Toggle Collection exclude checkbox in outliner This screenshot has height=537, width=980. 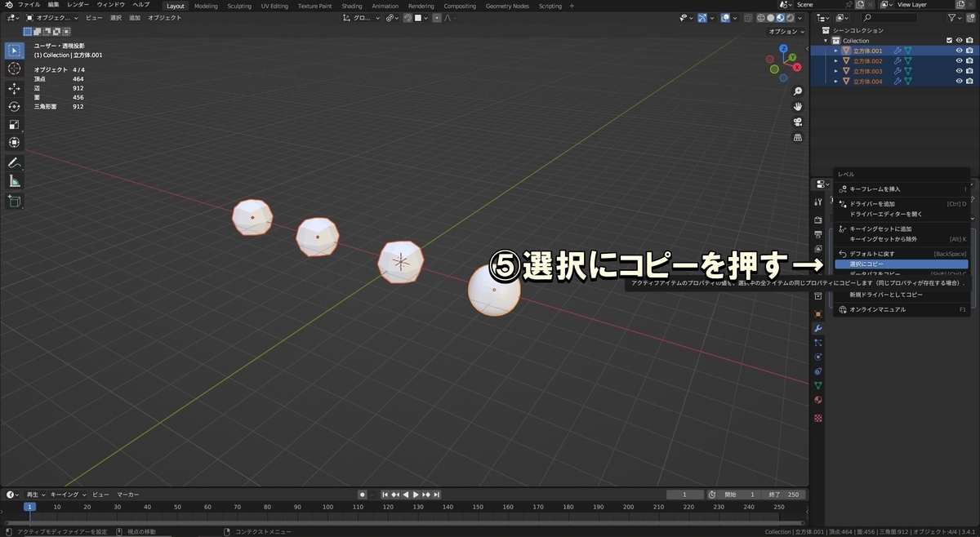click(948, 40)
